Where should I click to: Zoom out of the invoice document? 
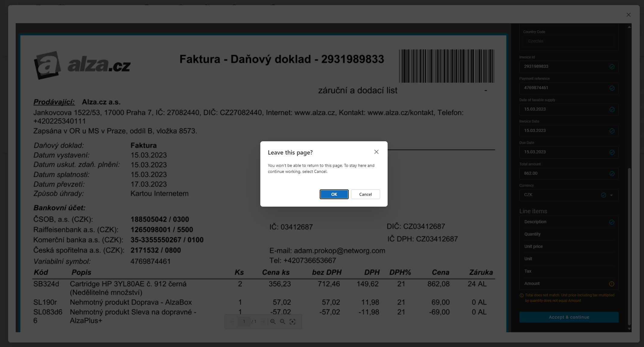(x=283, y=322)
